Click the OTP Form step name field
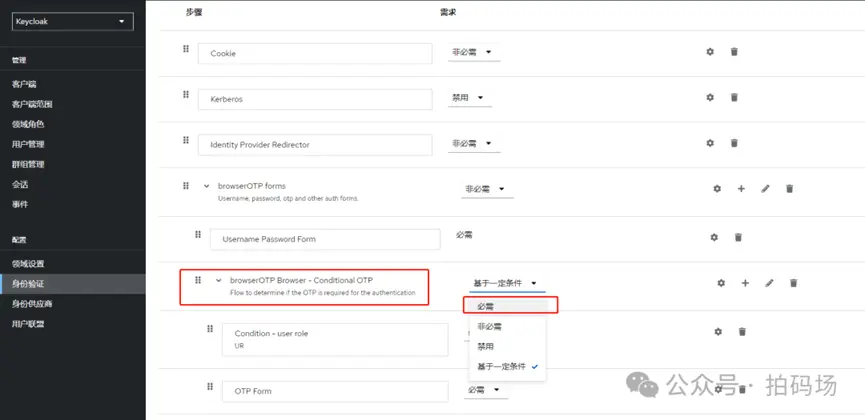This screenshot has height=420, width=865. tap(335, 391)
